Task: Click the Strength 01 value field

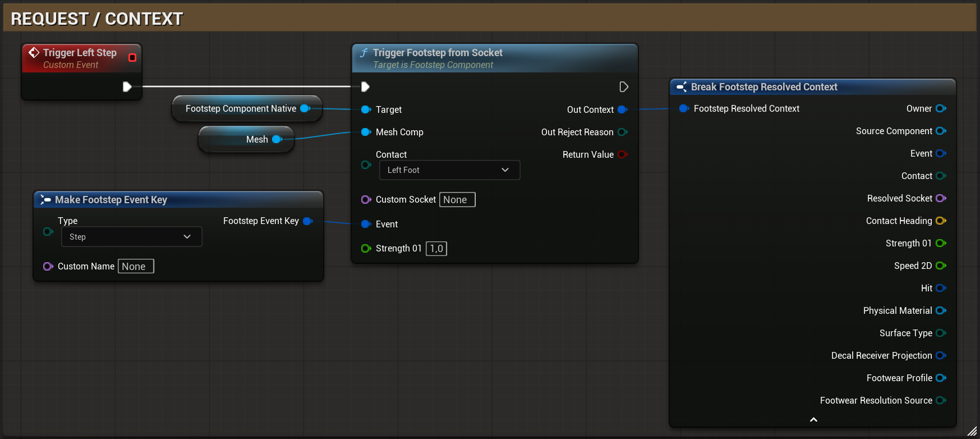Action: point(436,248)
